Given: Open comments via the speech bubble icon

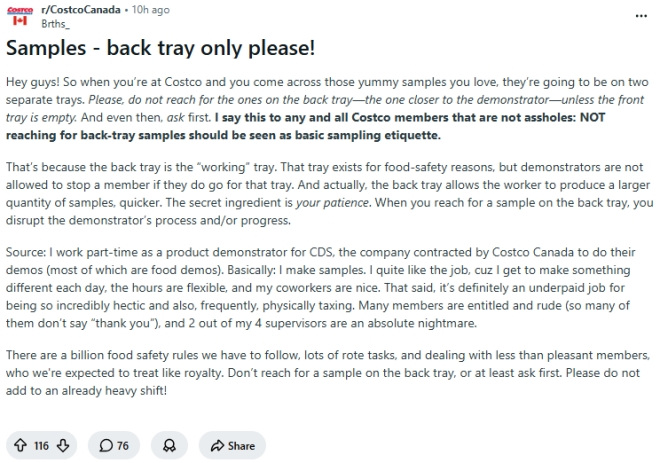Looking at the screenshot, I should pos(106,445).
